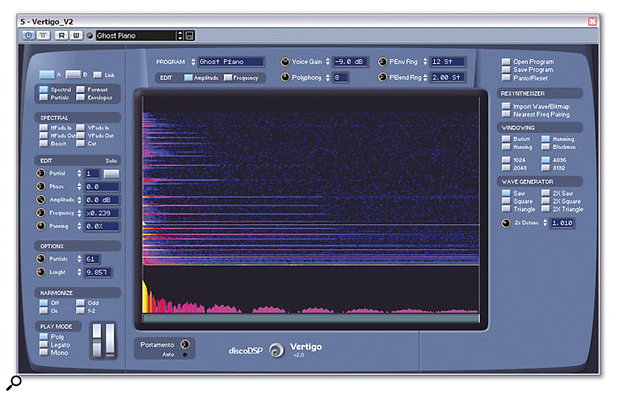The width and height of the screenshot is (620, 397).
Task: Enable the spectral Boost option
Action: 43,144
